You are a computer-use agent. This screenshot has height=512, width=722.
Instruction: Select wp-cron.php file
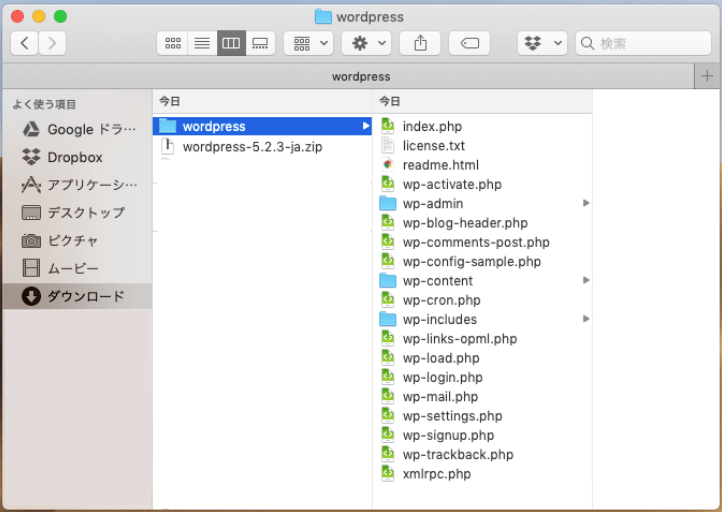pos(482,300)
